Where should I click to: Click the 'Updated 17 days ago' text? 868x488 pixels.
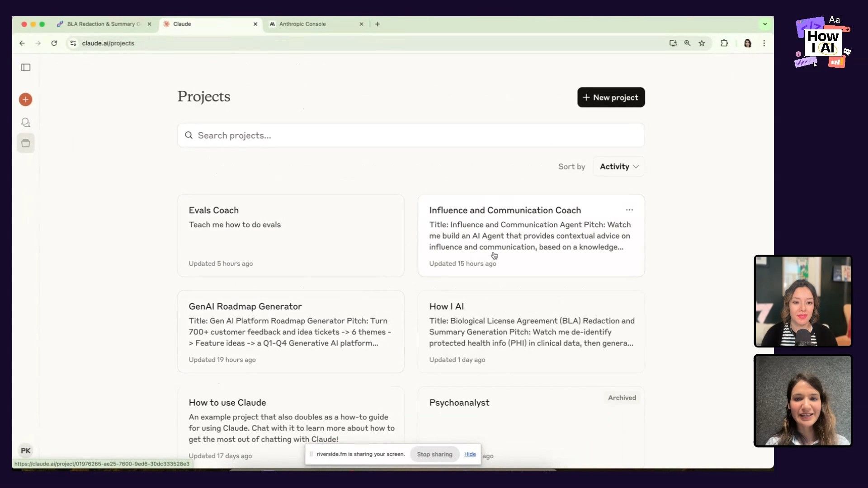[220, 456]
